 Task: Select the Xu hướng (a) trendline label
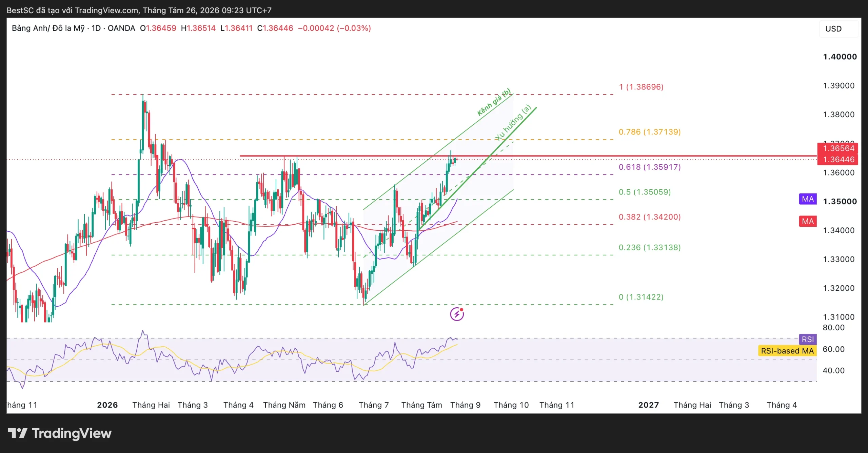(x=513, y=122)
